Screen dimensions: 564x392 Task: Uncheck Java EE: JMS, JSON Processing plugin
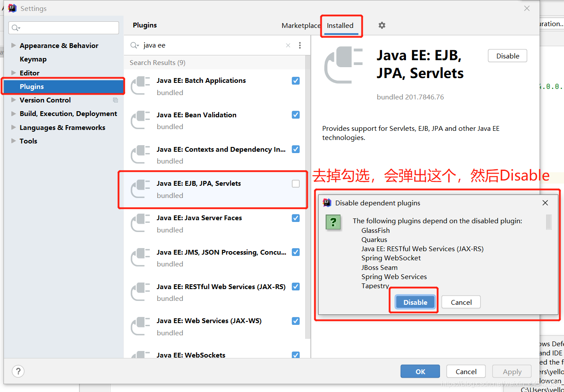click(296, 252)
